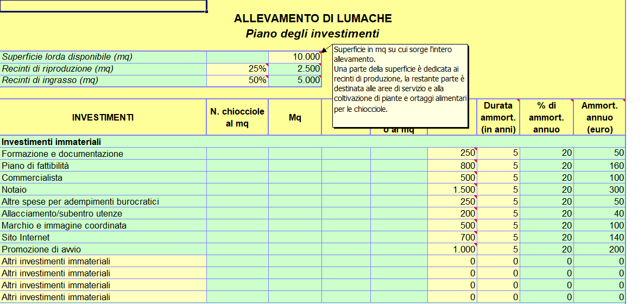Select the Ammort. annuo (euro) header

click(599, 117)
